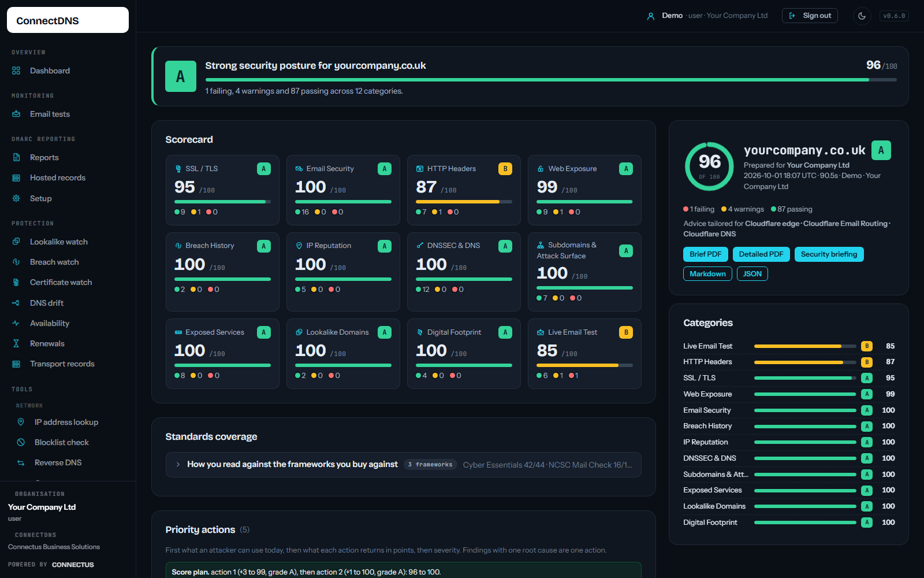
Task: Click the Reports document icon
Action: tap(16, 157)
